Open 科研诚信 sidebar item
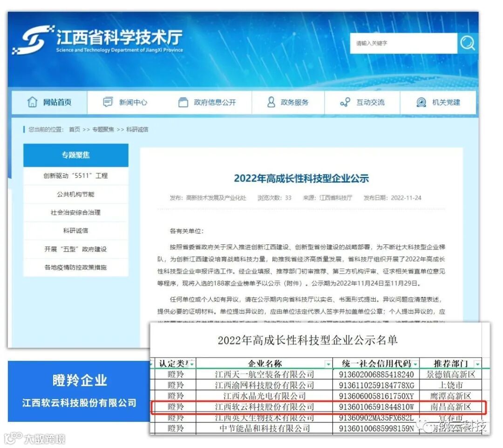Screen dimensions: 503x448 click(x=76, y=231)
